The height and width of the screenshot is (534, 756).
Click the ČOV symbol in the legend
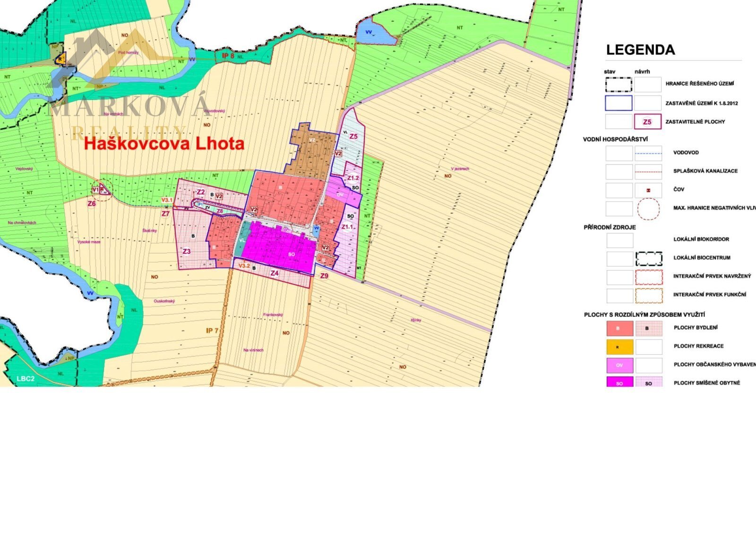click(648, 190)
